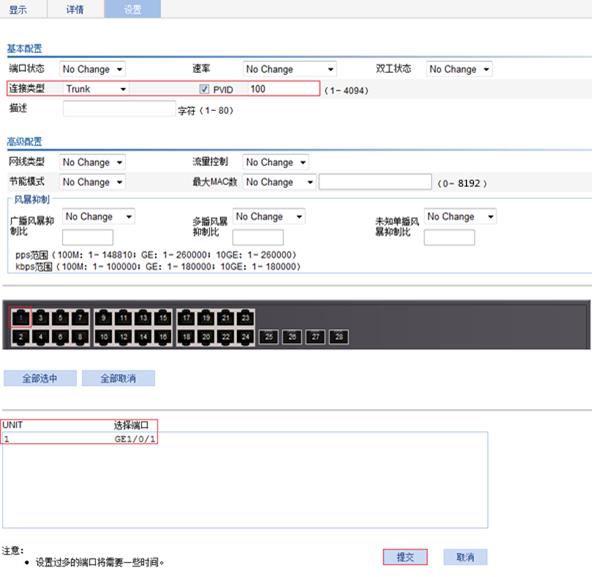Select port 15 on the switch panel
The width and height of the screenshot is (597, 577).
[x=163, y=318]
